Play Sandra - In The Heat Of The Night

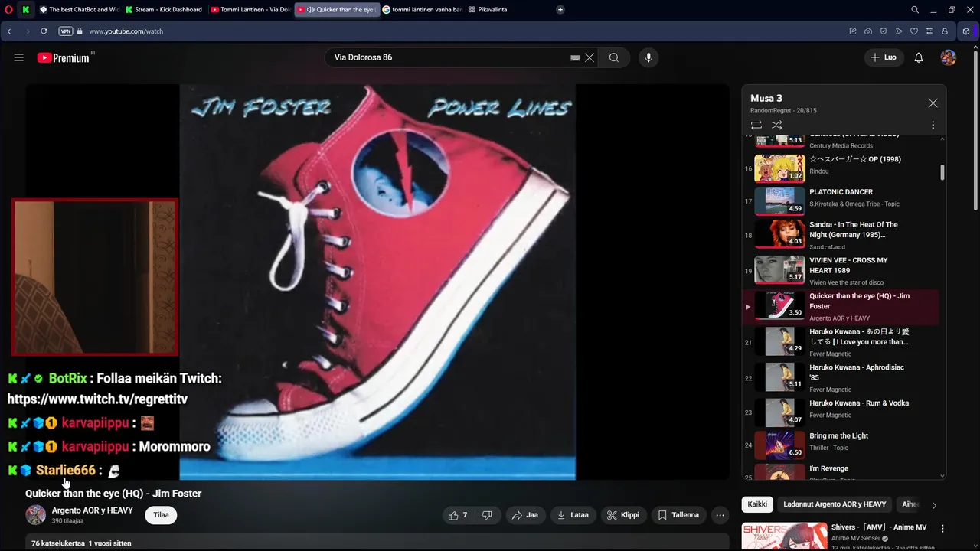point(840,234)
